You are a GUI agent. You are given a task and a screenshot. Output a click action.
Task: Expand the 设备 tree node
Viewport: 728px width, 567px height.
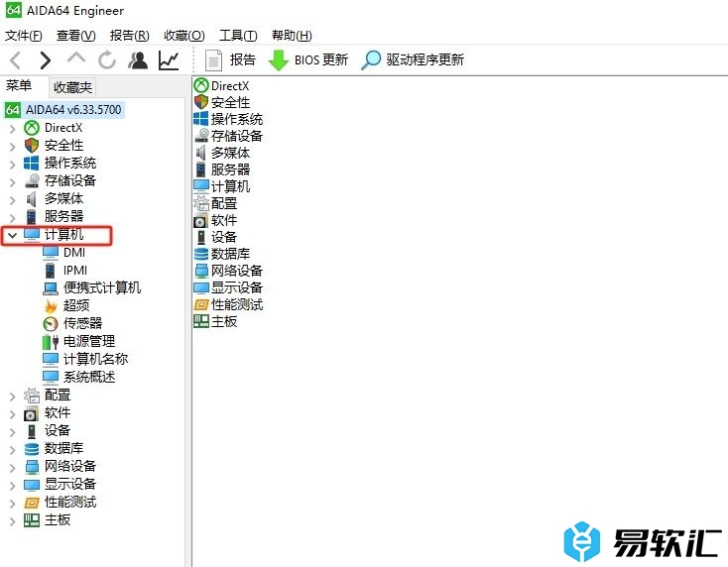coord(13,431)
